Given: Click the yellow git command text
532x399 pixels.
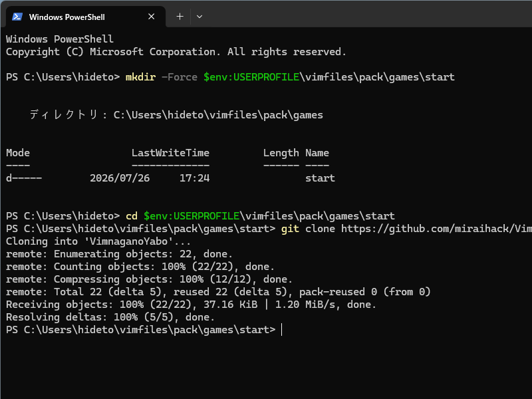Looking at the screenshot, I should 290,229.
